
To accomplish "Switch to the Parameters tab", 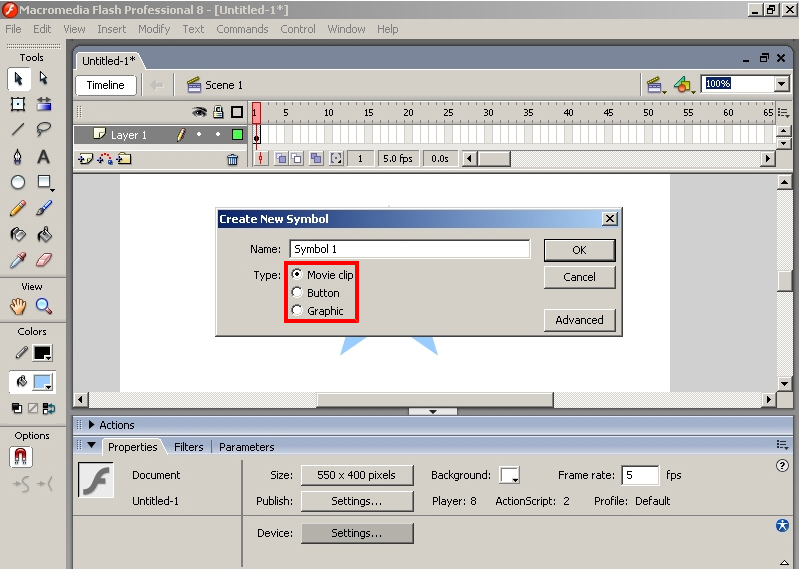I will pyautogui.click(x=247, y=447).
